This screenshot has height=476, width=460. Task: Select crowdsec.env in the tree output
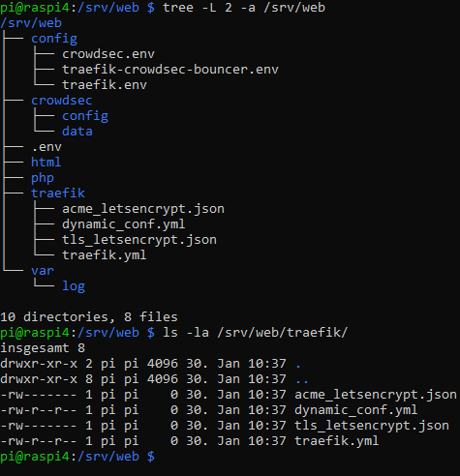pos(108,54)
